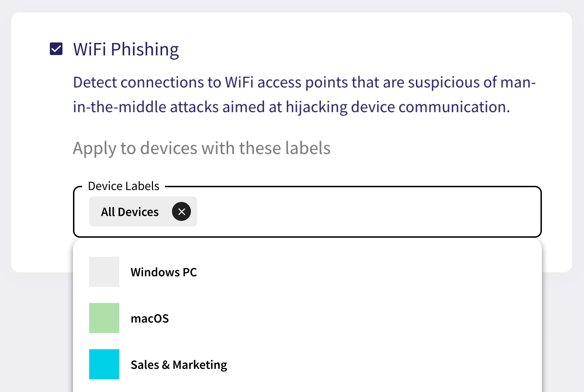Choose the macOS label option
The image size is (584, 392).
point(150,318)
